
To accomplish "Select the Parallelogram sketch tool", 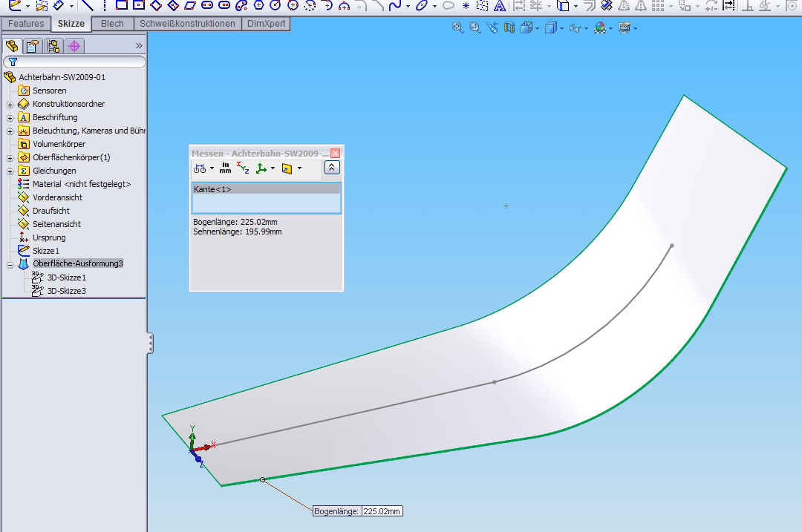I will [x=190, y=5].
